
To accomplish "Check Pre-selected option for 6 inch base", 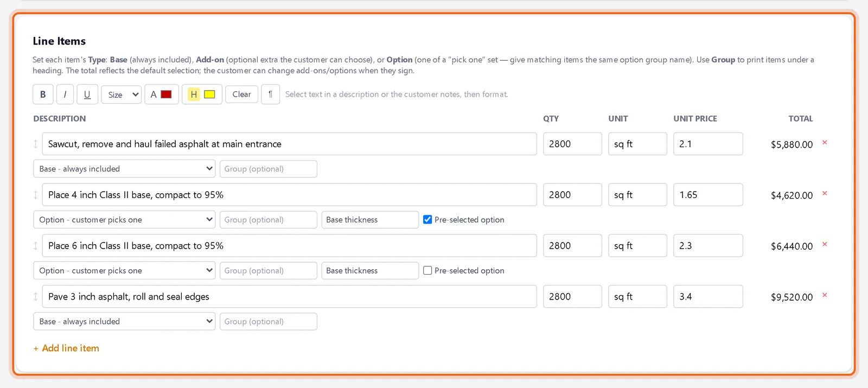I will point(427,271).
